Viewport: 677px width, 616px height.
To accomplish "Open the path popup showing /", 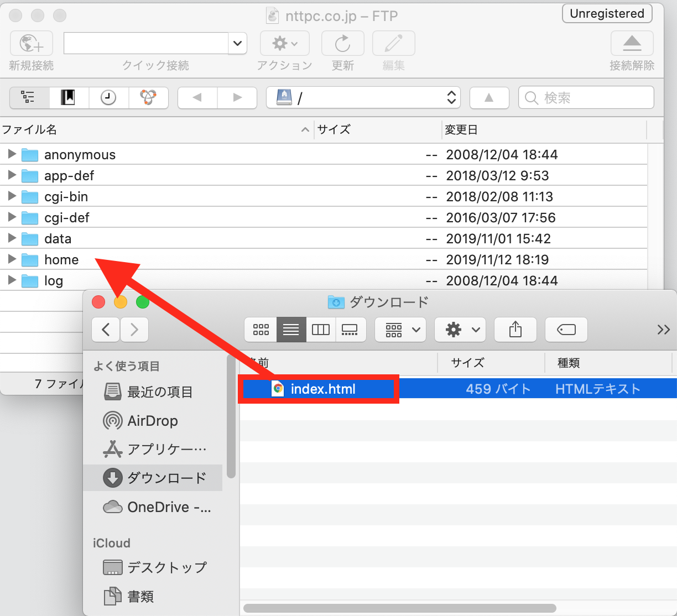I will point(364,98).
